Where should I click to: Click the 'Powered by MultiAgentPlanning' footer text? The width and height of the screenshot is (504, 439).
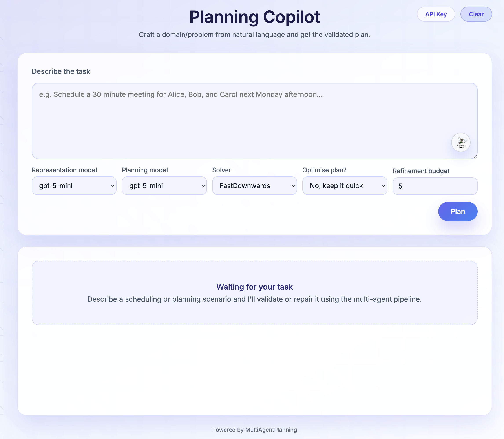254,430
